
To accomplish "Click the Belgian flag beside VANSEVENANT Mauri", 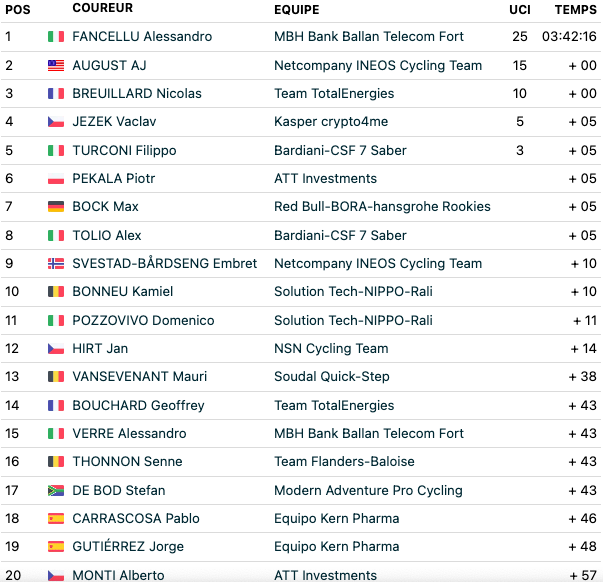I will [56, 377].
